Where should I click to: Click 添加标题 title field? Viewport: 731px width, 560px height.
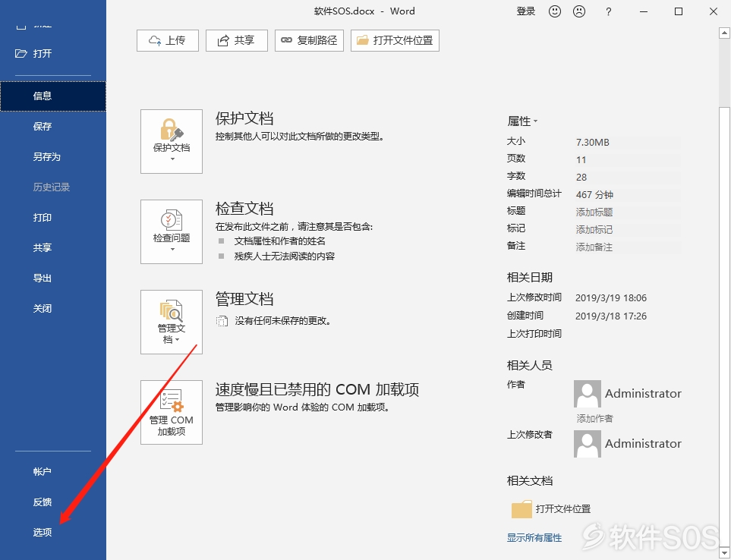coord(628,212)
